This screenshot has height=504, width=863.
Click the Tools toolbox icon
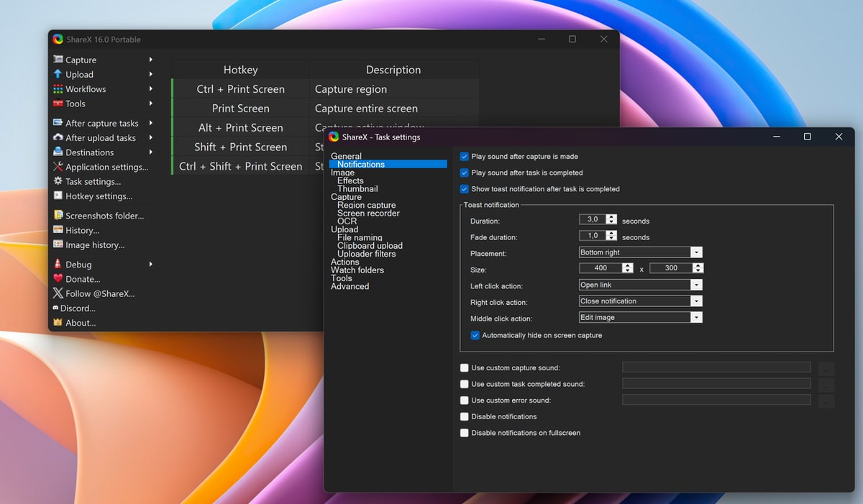58,104
